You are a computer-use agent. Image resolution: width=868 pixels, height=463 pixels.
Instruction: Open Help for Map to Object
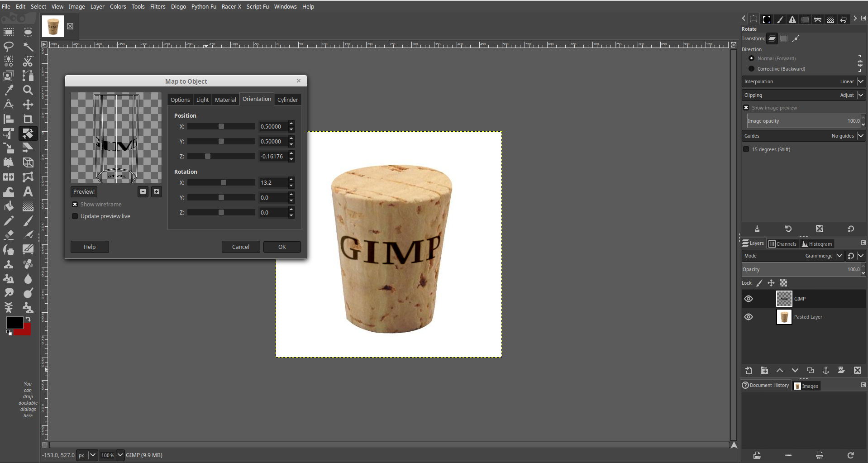click(x=90, y=247)
